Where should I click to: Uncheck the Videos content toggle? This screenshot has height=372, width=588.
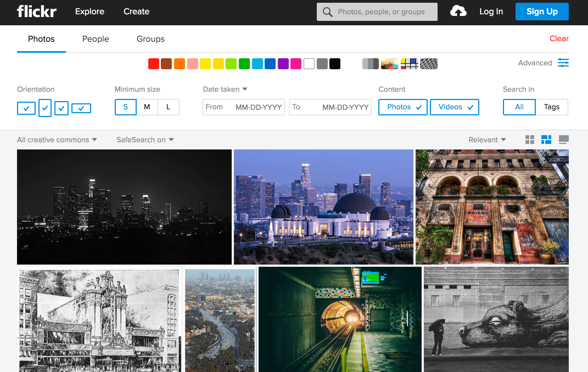pos(454,107)
